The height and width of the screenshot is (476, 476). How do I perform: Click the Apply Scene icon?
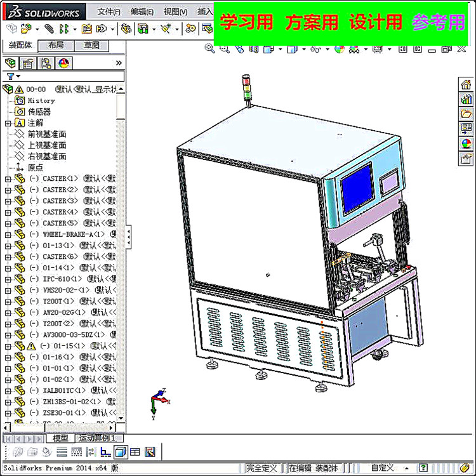(x=354, y=49)
